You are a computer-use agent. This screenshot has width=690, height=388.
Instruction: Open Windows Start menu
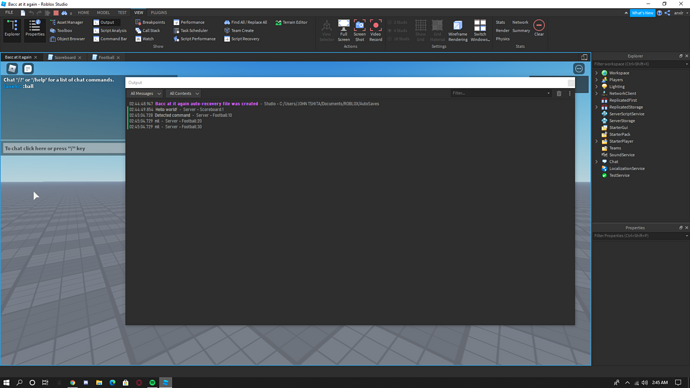6,382
